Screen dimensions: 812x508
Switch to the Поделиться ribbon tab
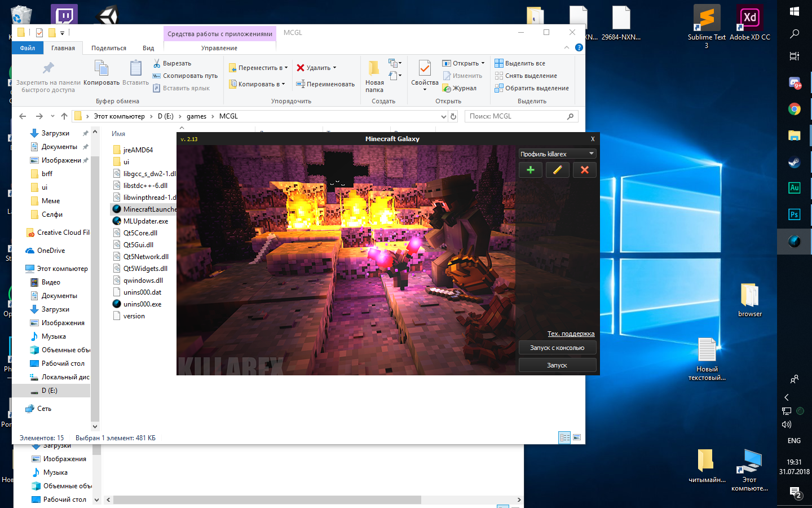[x=109, y=48]
